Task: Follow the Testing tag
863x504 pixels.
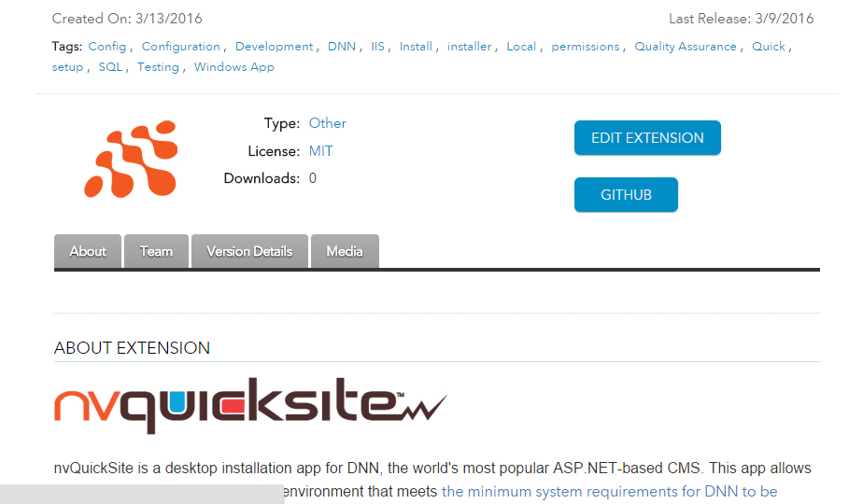Action: [158, 67]
